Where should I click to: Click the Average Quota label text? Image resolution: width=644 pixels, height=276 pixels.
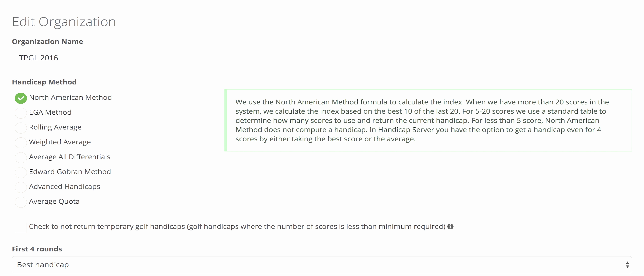coord(54,201)
